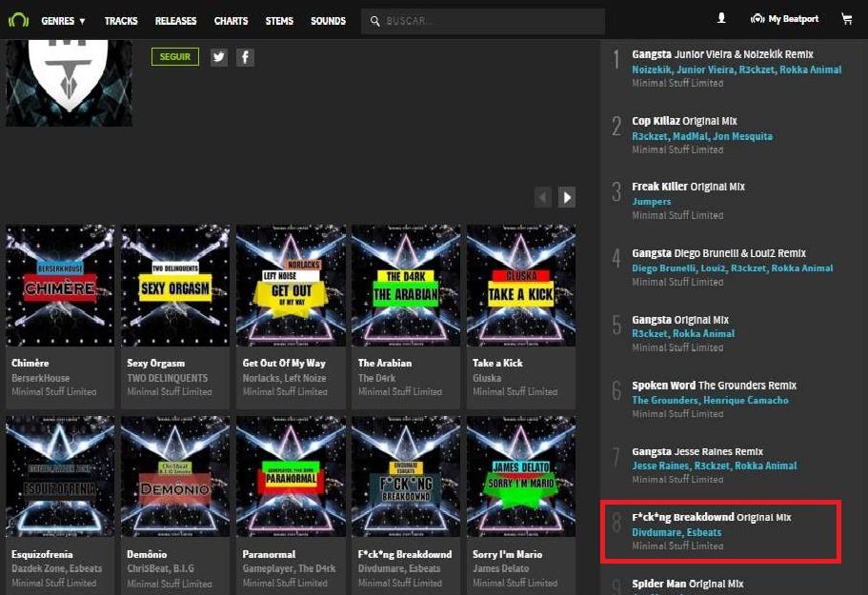The height and width of the screenshot is (595, 868).
Task: Open Jumpers artist link in chart
Action: [652, 202]
